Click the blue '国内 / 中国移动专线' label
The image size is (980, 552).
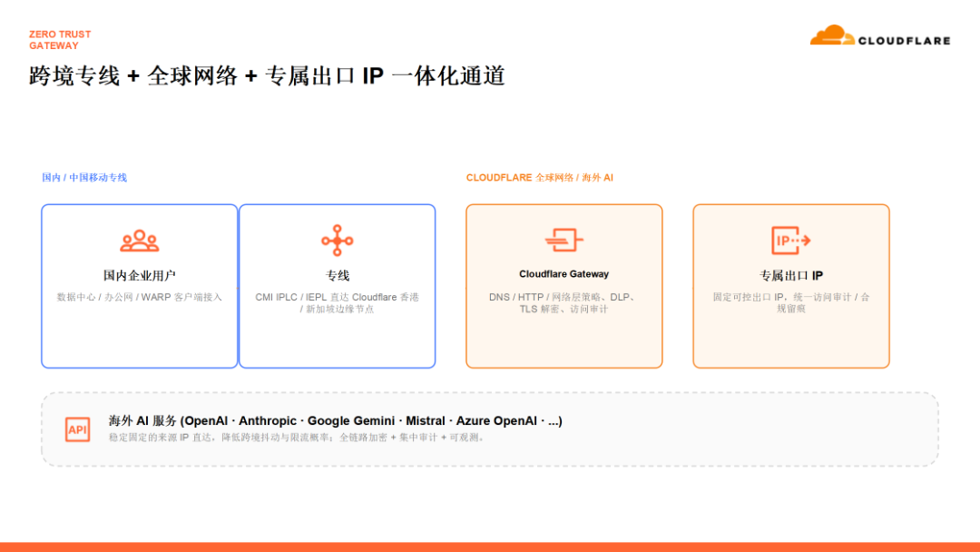pyautogui.click(x=84, y=178)
